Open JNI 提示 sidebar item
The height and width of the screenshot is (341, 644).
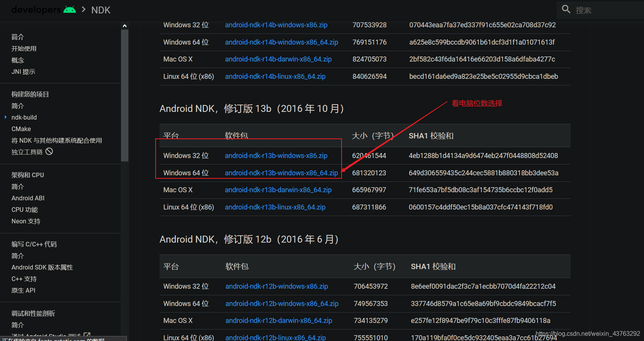pyautogui.click(x=23, y=72)
